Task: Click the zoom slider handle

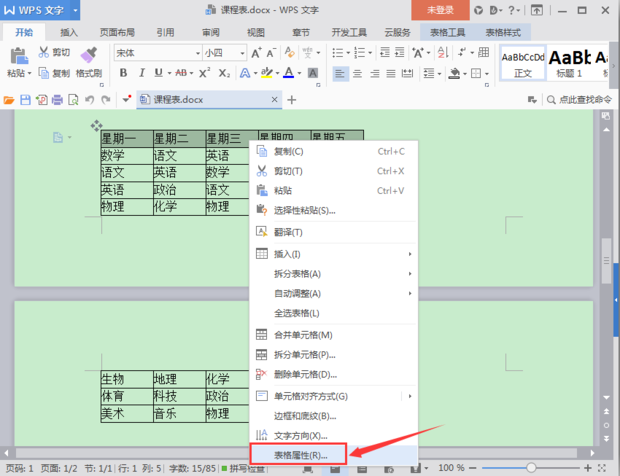Action: click(x=531, y=468)
